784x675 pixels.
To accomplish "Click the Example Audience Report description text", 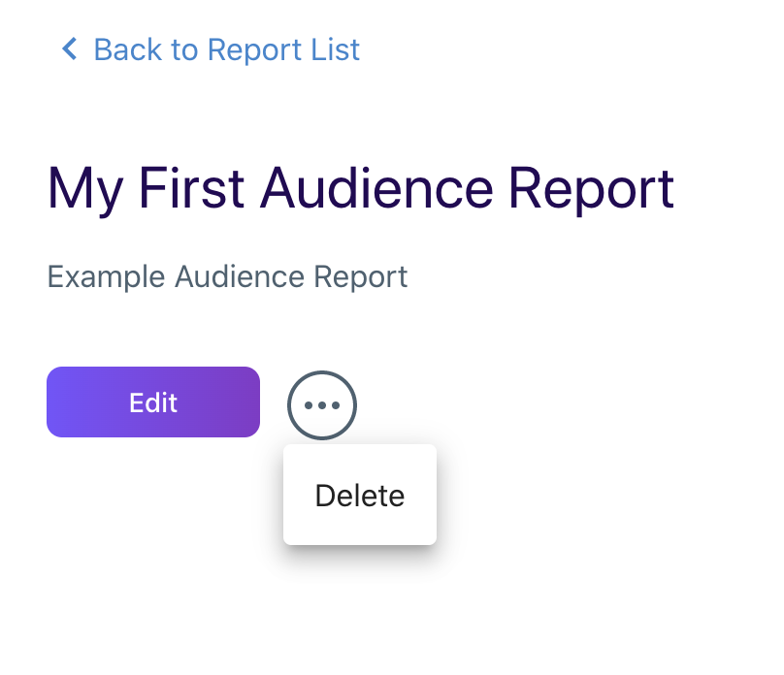I will (x=227, y=276).
